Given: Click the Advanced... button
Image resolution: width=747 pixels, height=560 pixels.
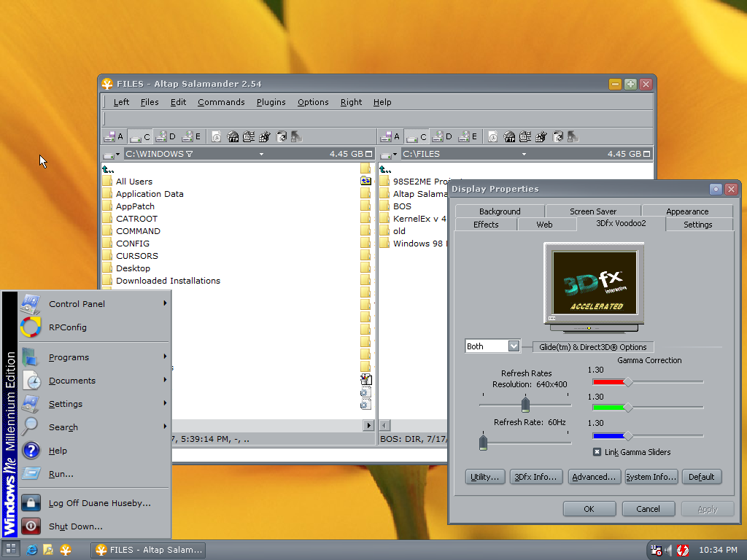Looking at the screenshot, I should (594, 477).
